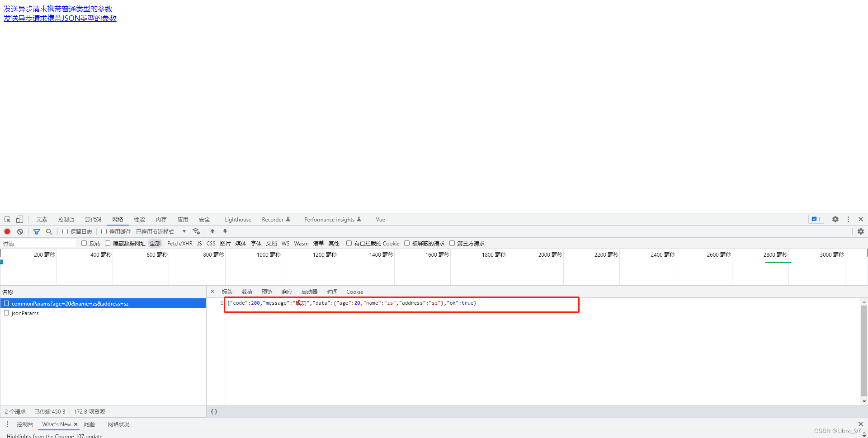Click the export HAR download icon
Viewport: 868px width, 438px height.
pyautogui.click(x=225, y=231)
